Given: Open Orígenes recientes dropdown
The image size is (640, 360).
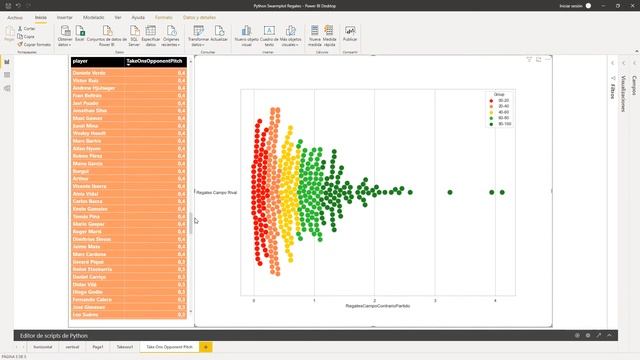Looking at the screenshot, I should [171, 36].
